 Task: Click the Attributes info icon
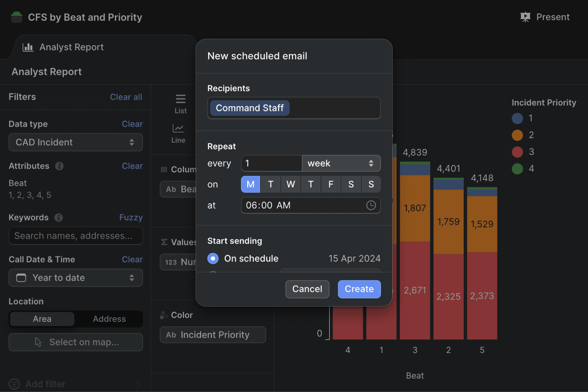click(x=59, y=166)
